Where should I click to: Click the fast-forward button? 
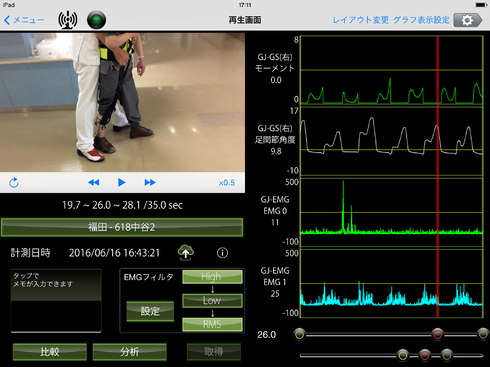coord(150,182)
